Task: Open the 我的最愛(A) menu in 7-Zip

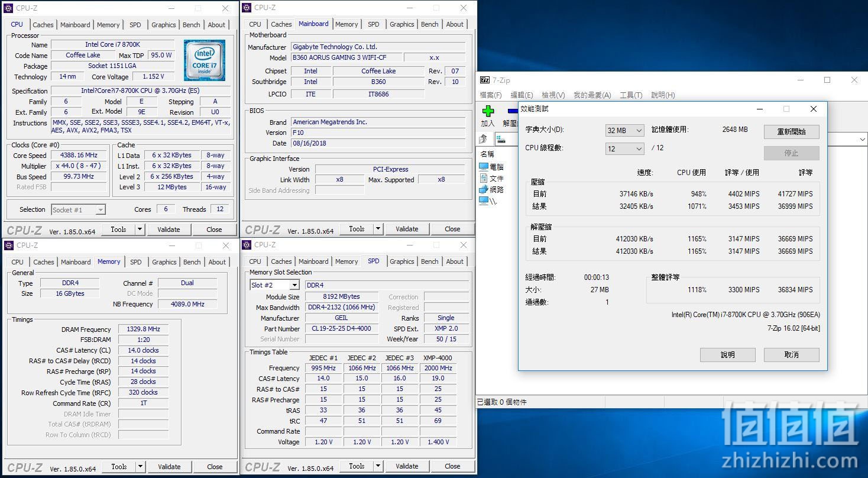Action: 592,95
